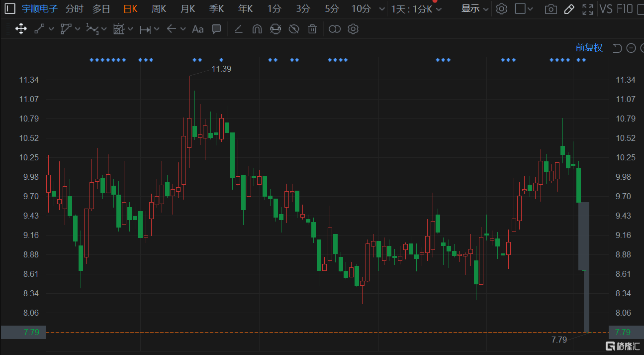
Task: Toggle magnet snap mode
Action: pos(257,29)
